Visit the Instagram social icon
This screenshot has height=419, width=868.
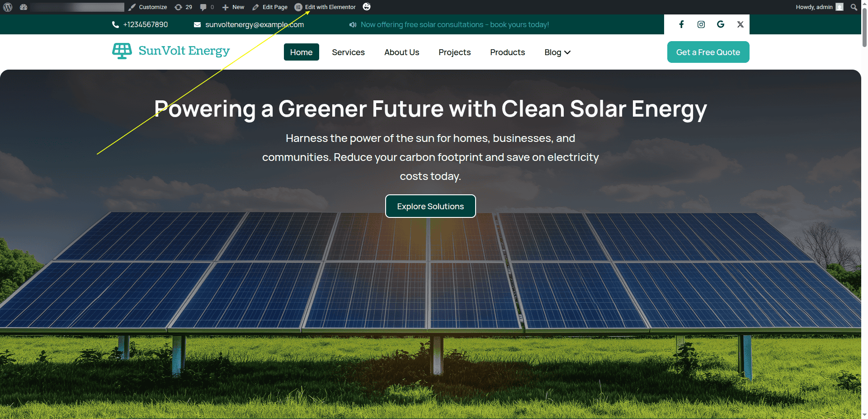coord(701,24)
